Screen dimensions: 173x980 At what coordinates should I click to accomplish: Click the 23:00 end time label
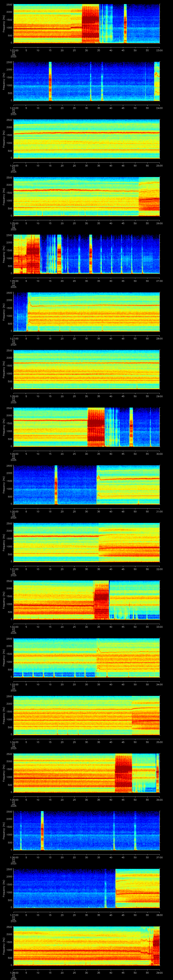pyautogui.click(x=159, y=50)
